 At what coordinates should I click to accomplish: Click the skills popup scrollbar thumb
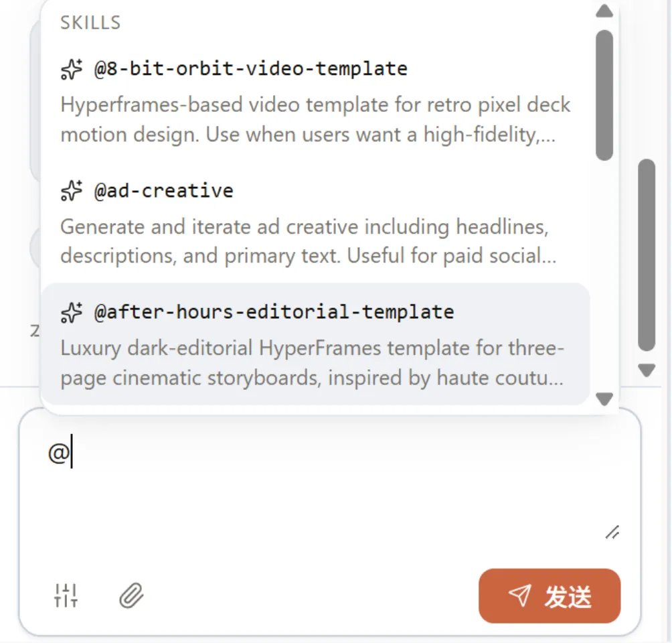(604, 95)
